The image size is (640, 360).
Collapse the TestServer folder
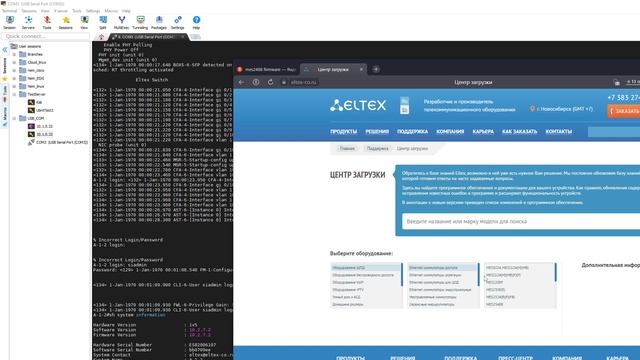[x=14, y=94]
